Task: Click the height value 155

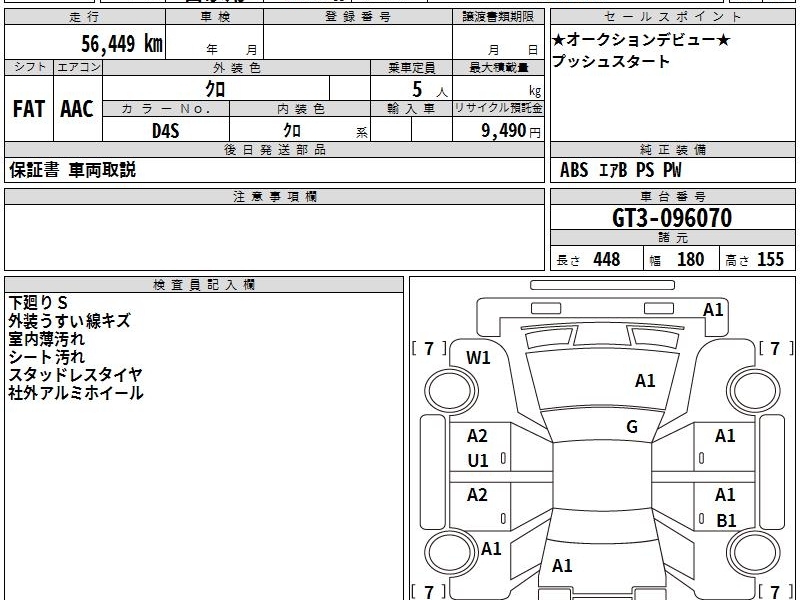Action: pyautogui.click(x=770, y=259)
